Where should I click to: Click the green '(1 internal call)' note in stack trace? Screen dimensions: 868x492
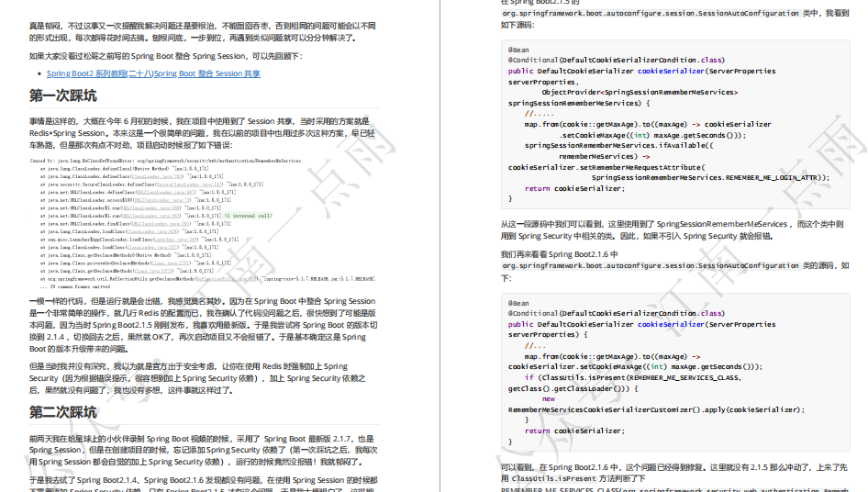(x=249, y=216)
